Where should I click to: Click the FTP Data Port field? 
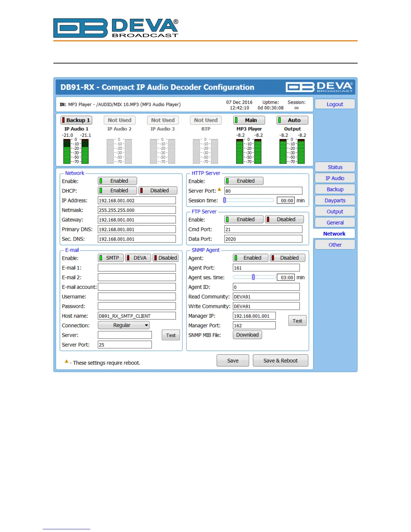263,239
